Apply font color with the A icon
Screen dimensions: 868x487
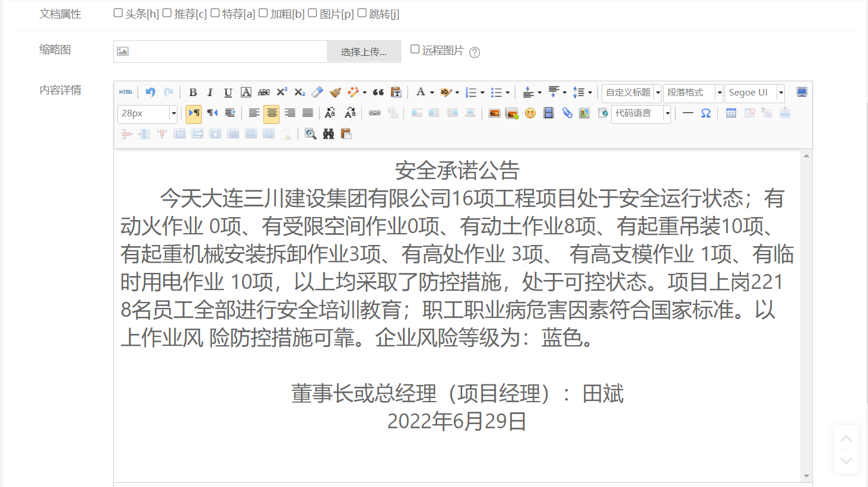(420, 93)
